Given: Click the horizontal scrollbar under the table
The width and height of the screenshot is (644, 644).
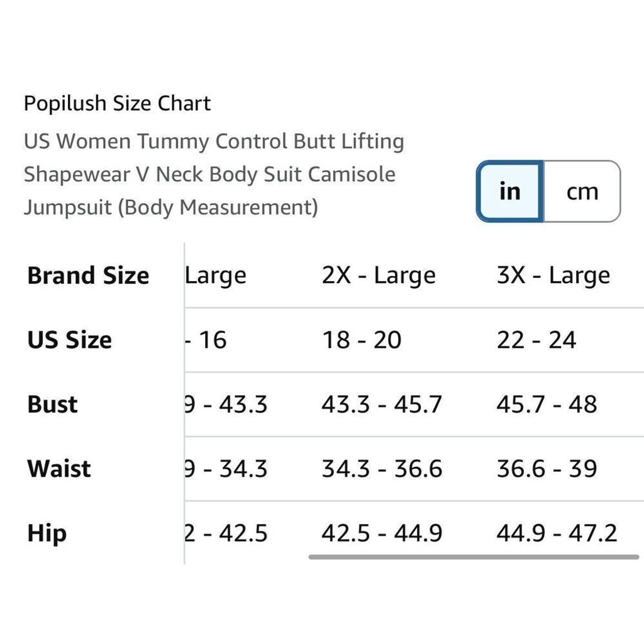Looking at the screenshot, I should point(474,557).
